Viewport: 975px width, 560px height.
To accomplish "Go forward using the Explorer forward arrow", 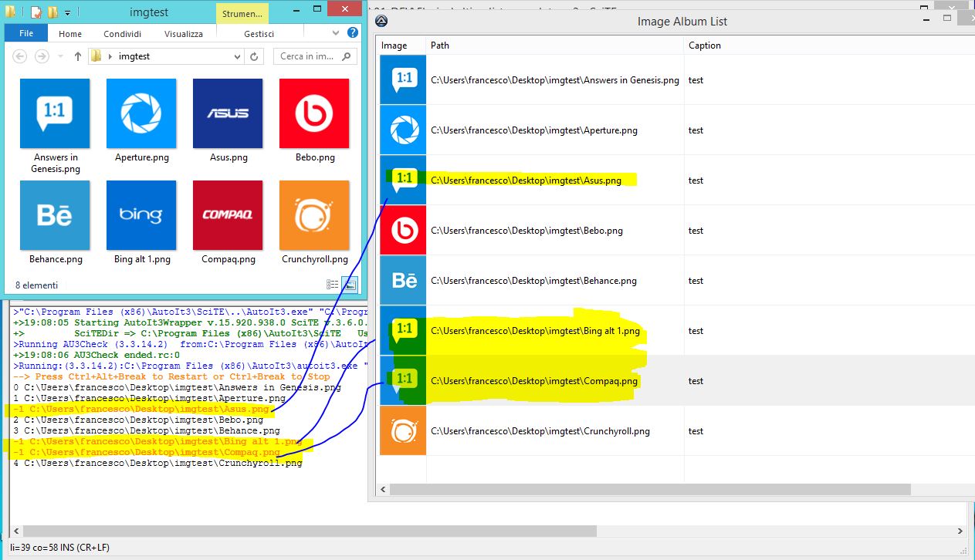I will click(x=42, y=56).
